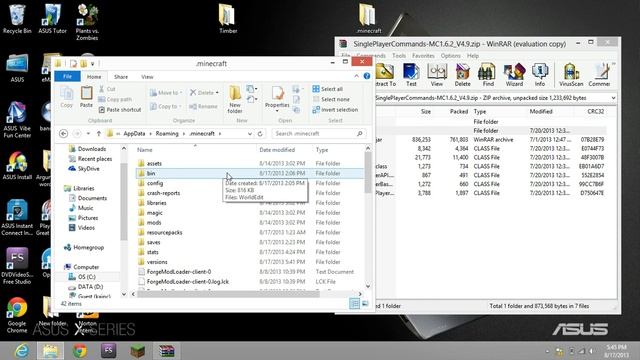Open Recycle Bin desktop icon
Viewport: 640px width, 360px height.
tap(17, 19)
